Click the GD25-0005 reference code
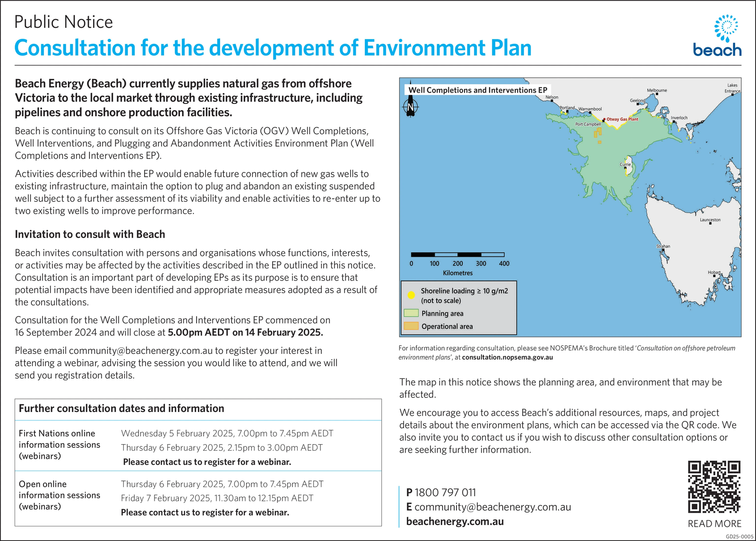The height and width of the screenshot is (541, 756). 739,536
